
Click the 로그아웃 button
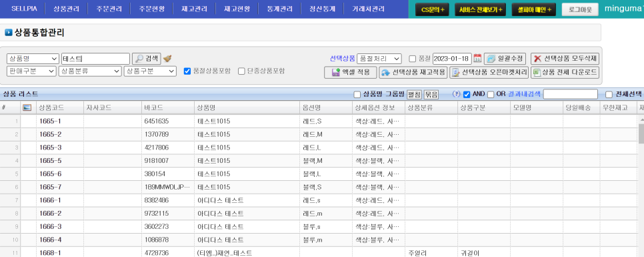click(x=580, y=9)
